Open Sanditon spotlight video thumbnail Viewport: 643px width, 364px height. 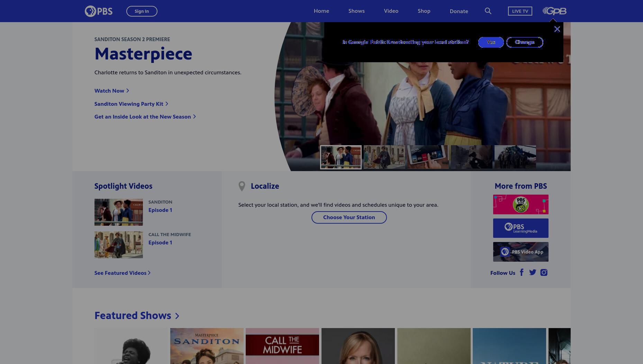119,212
